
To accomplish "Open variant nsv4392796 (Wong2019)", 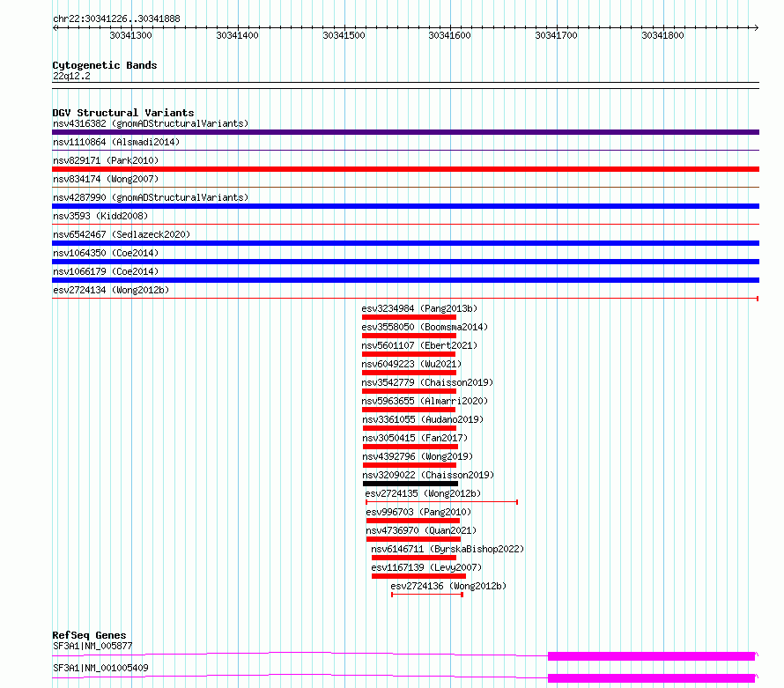I will [418, 456].
